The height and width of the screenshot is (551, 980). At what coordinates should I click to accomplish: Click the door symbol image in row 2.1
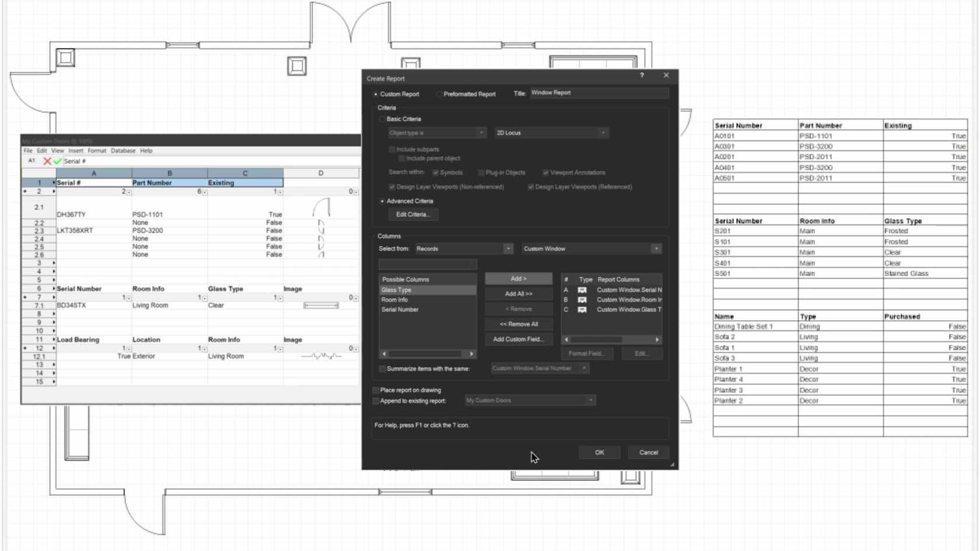point(321,208)
